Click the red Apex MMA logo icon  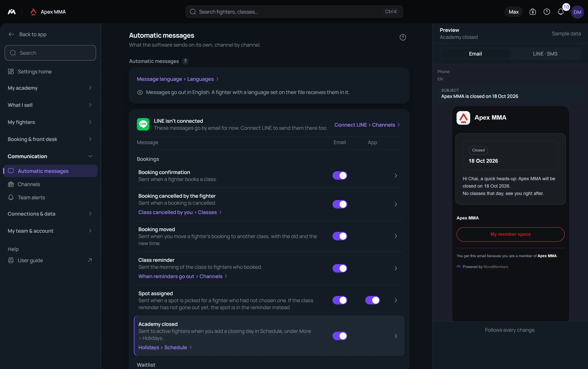point(33,12)
